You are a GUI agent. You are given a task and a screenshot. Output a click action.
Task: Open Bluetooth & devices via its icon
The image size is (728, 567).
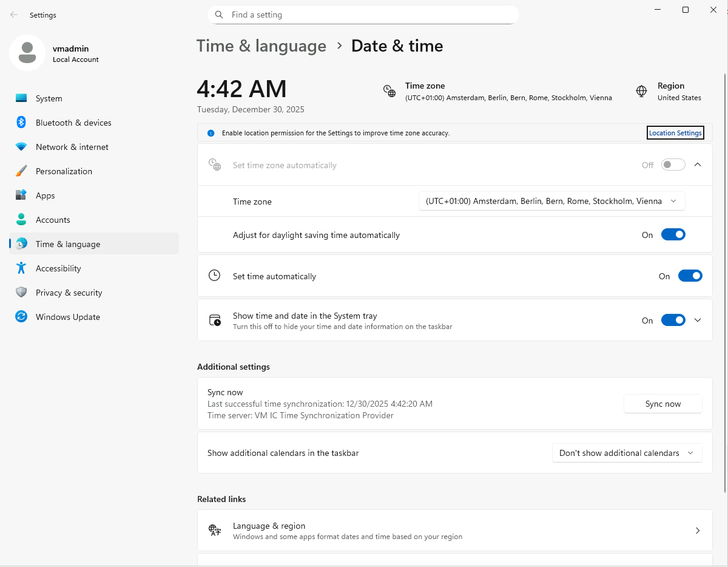pos(21,123)
